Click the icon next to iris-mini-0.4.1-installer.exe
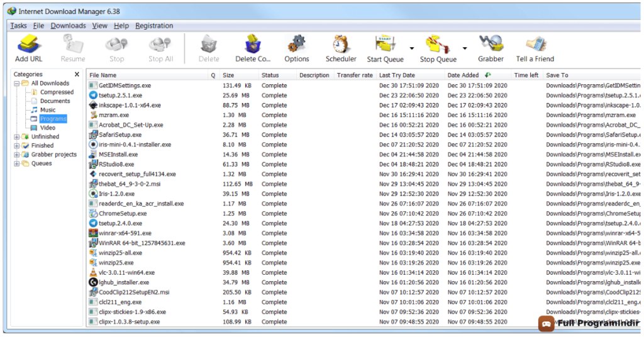This screenshot has height=337, width=644. [x=93, y=145]
